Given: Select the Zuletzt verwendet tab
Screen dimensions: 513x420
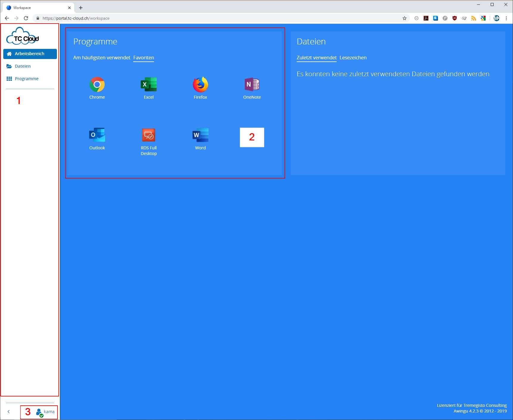Looking at the screenshot, I should [x=316, y=58].
